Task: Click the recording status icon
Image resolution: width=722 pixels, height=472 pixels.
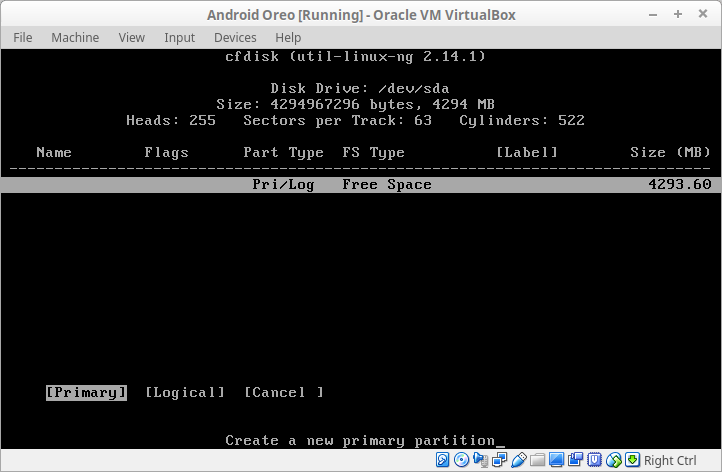Action: pos(575,460)
